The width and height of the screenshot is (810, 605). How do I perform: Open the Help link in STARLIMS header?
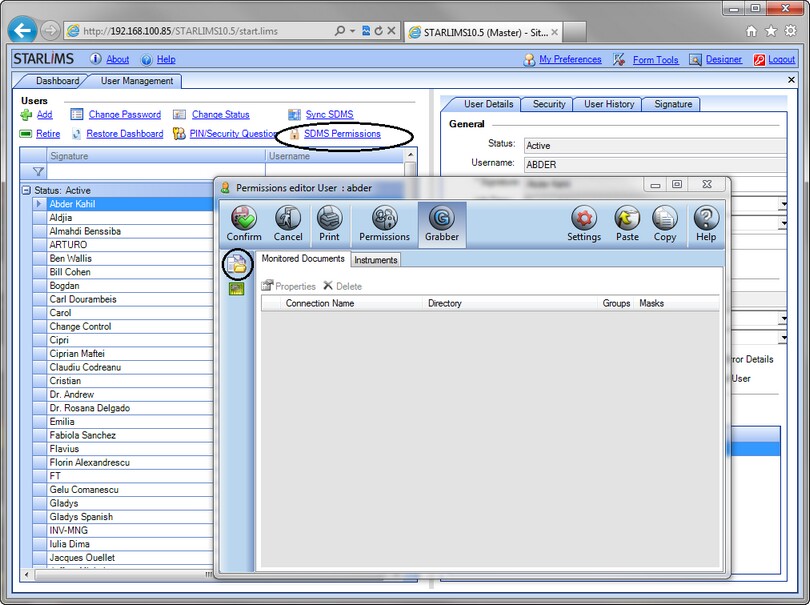click(x=166, y=59)
